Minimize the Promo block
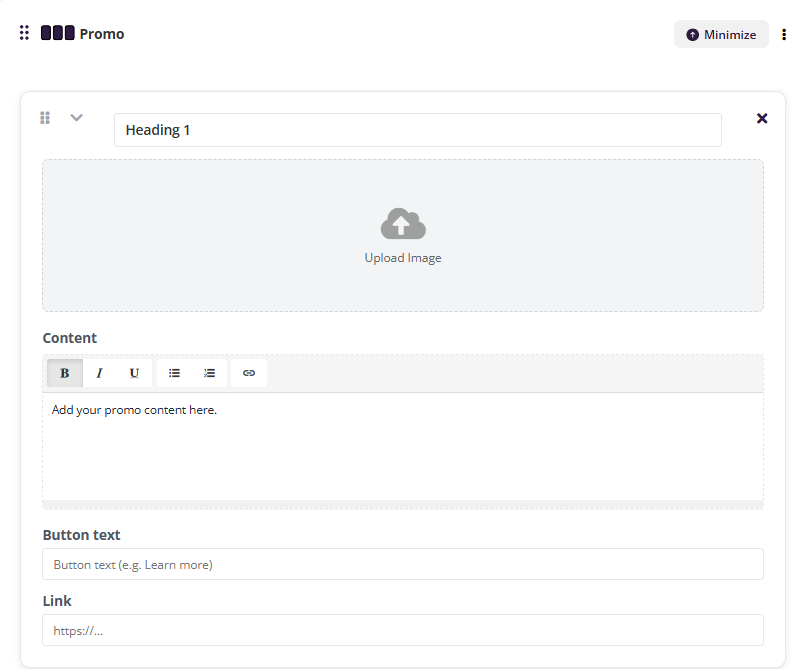 721,34
